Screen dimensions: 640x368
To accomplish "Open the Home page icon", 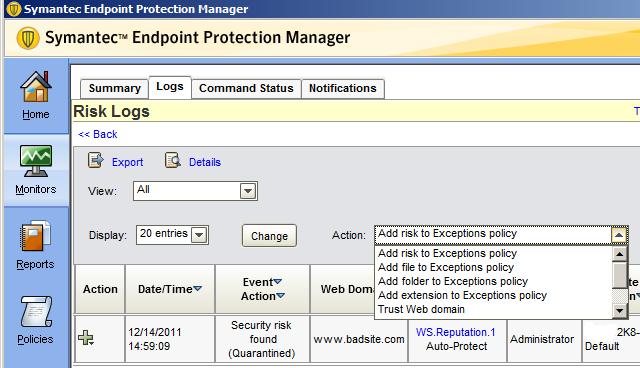I will point(36,86).
